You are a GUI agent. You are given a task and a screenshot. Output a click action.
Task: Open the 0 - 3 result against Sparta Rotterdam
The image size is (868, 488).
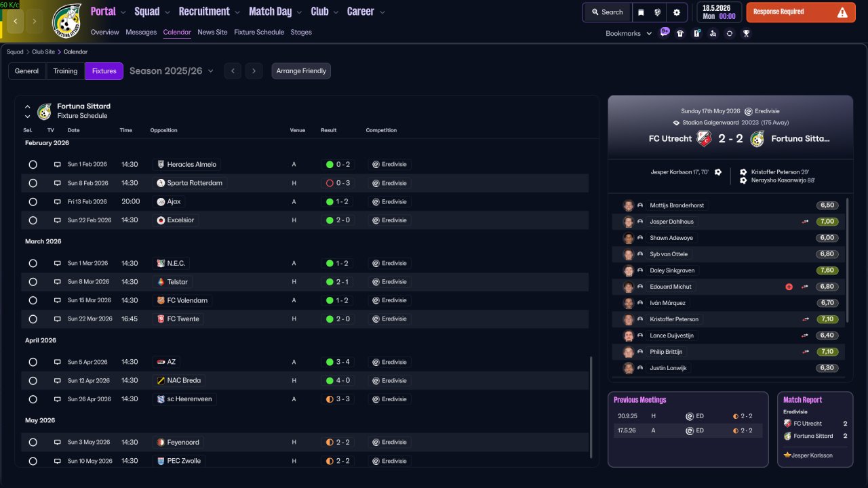pos(338,183)
